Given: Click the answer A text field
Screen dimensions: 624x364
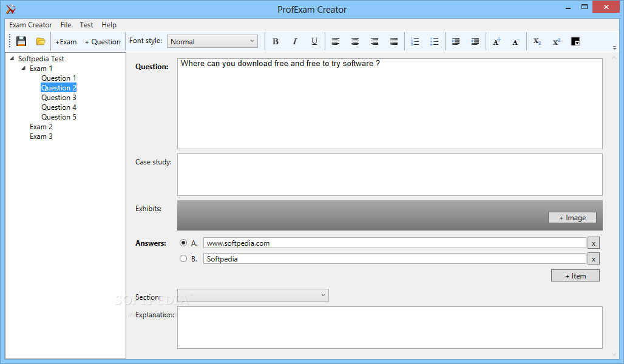Looking at the screenshot, I should pos(395,243).
